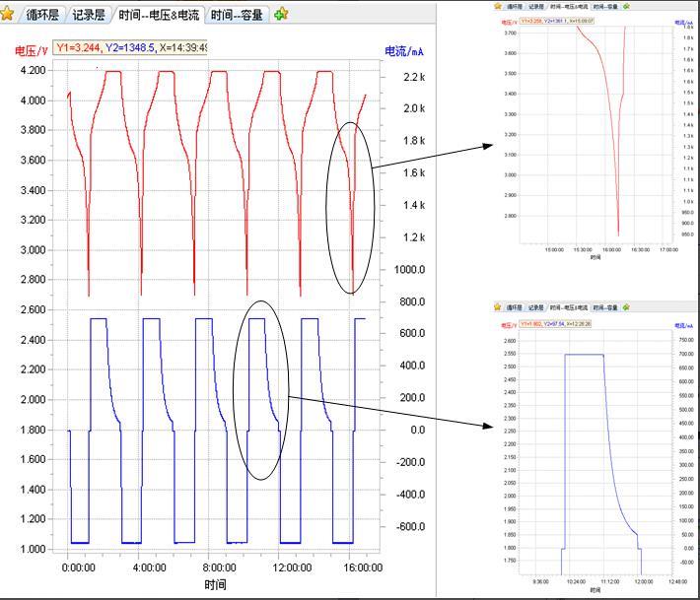Click the red 电压/V axis label in main chart
Image resolution: width=700 pixels, height=600 pixels.
pos(32,50)
